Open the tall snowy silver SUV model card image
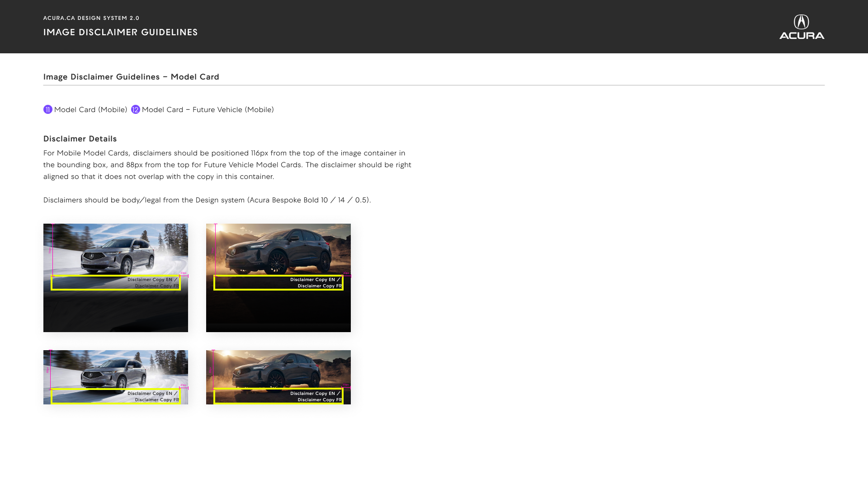 coord(116,278)
